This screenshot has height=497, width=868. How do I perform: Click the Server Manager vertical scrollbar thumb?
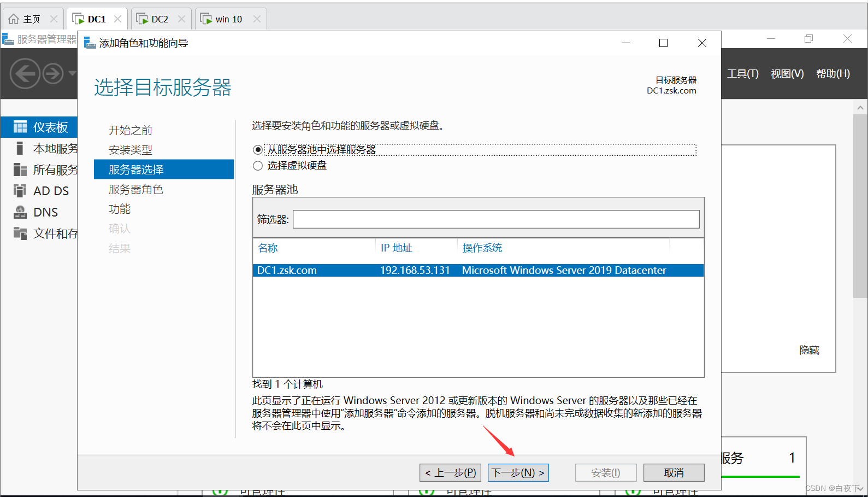pyautogui.click(x=860, y=206)
